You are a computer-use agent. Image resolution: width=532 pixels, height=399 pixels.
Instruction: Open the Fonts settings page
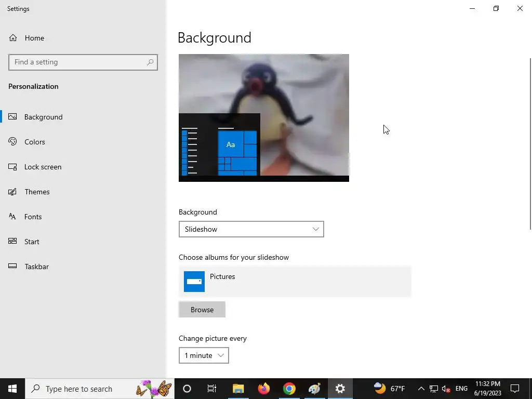point(83,217)
